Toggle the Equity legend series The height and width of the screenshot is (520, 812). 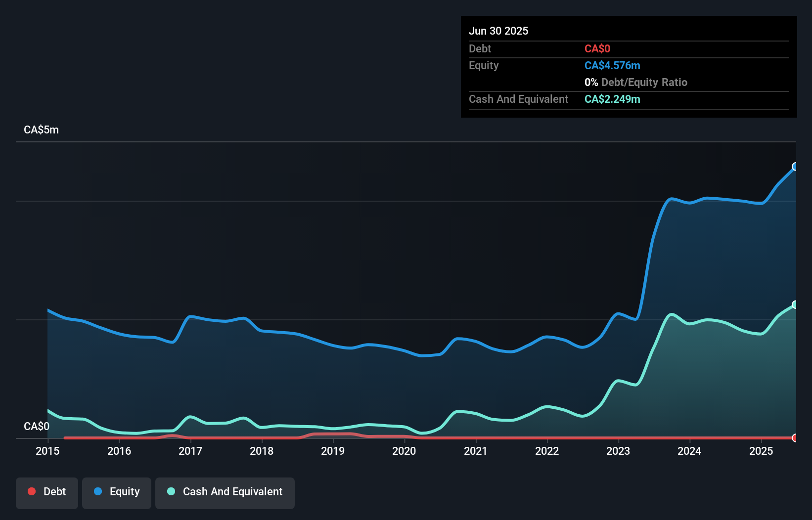[117, 492]
